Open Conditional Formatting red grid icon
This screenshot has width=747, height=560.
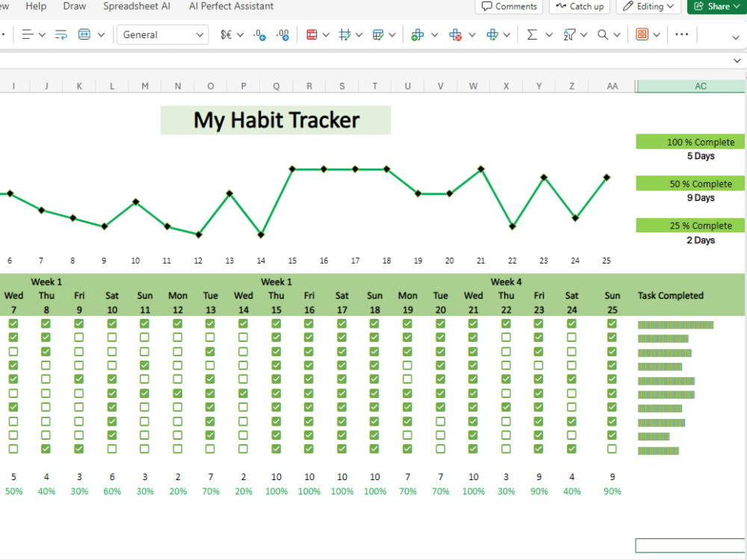(x=312, y=35)
